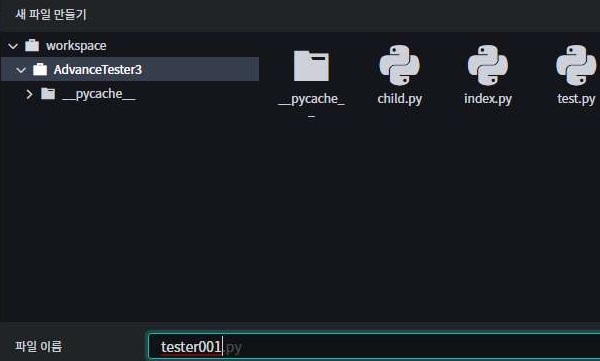This screenshot has height=361, width=600.
Task: Select the __pycache__ row in the tree
Action: 130,93
